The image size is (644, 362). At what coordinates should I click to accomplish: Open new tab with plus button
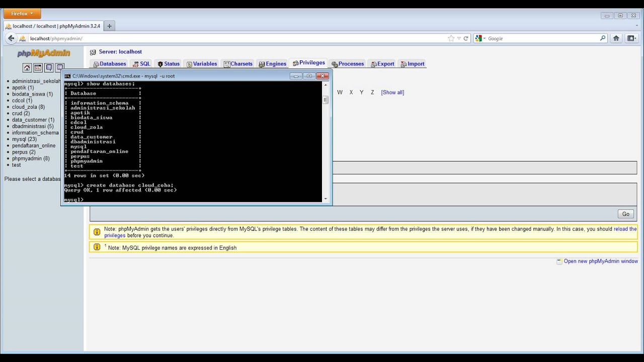click(109, 26)
